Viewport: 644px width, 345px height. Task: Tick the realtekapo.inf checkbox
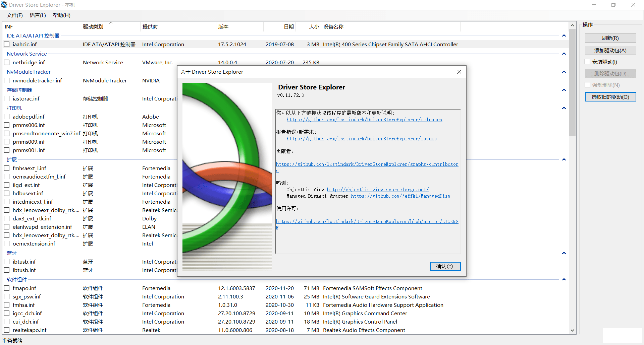[7, 330]
